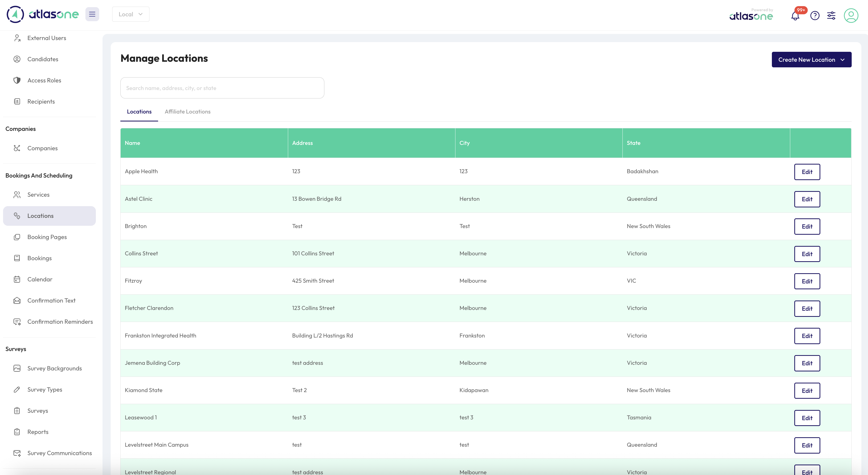Switch to the Affiliate Locations tab
868x475 pixels.
point(187,111)
